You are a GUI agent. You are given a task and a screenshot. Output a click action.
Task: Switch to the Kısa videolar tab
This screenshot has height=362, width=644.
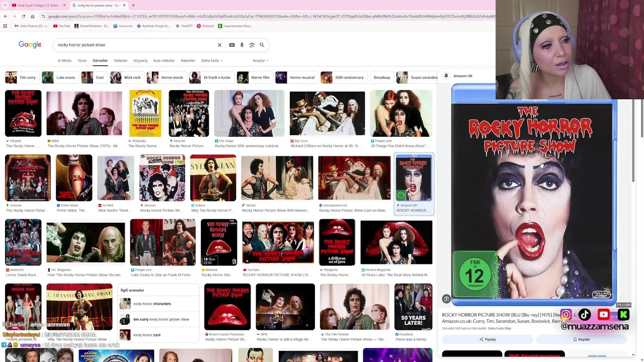pyautogui.click(x=164, y=61)
